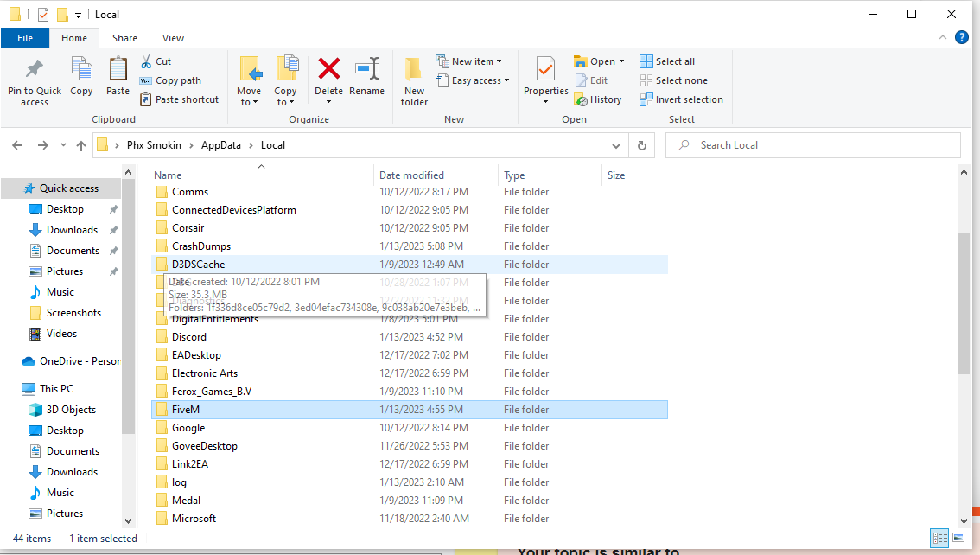Switch to the View ribbon tab

[173, 38]
